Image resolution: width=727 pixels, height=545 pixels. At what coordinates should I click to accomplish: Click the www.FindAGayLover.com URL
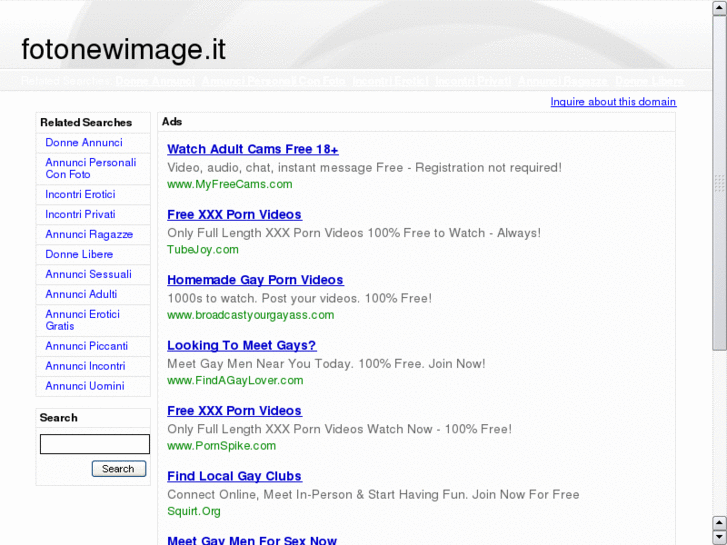tap(235, 380)
